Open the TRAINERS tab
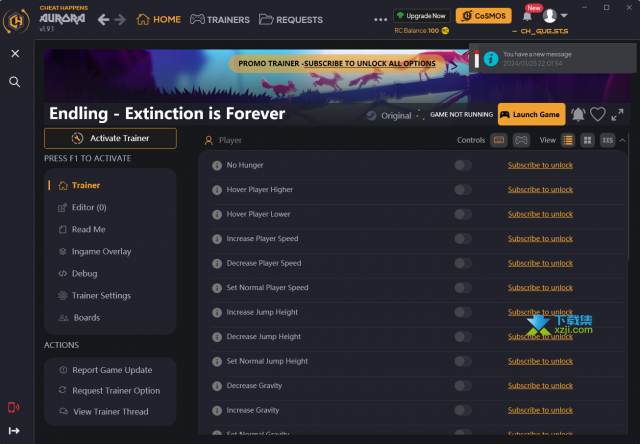This screenshot has height=444, width=640. click(220, 20)
